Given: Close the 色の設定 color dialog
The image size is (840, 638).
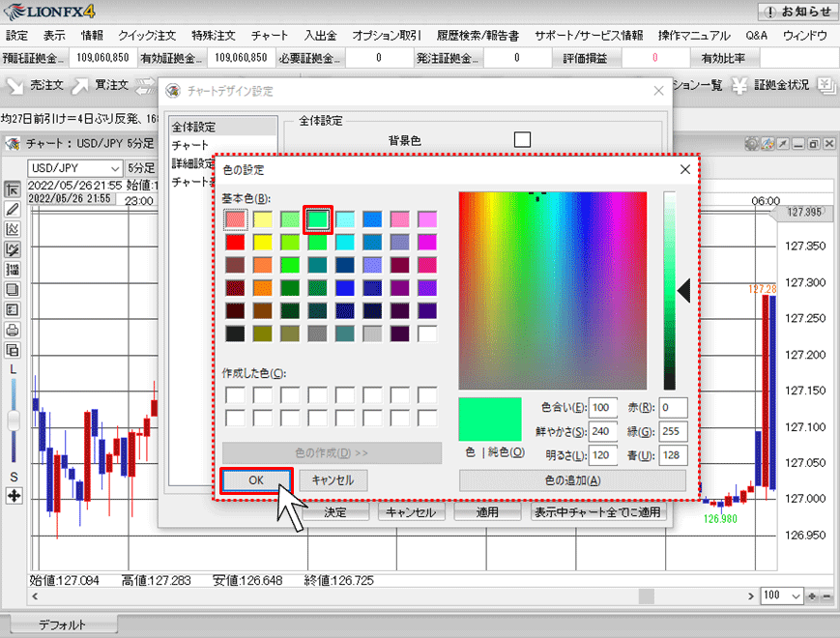Looking at the screenshot, I should [x=684, y=170].
